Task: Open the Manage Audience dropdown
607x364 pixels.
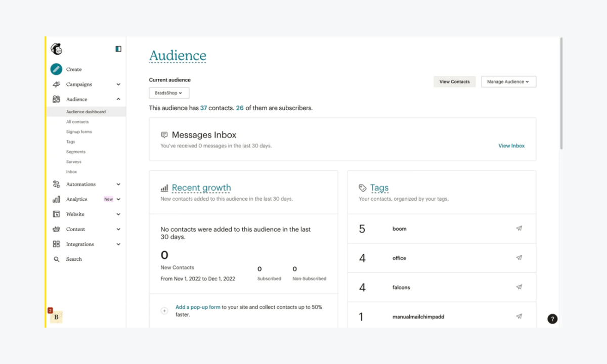Action: pos(508,81)
